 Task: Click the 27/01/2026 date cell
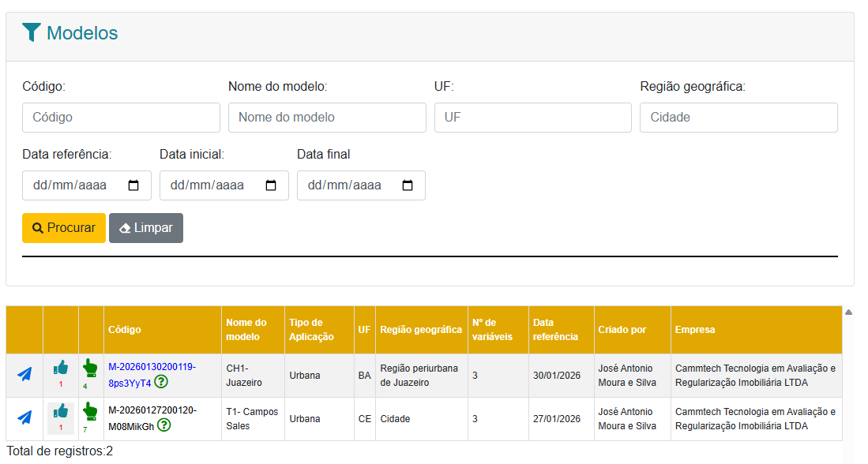(x=562, y=419)
